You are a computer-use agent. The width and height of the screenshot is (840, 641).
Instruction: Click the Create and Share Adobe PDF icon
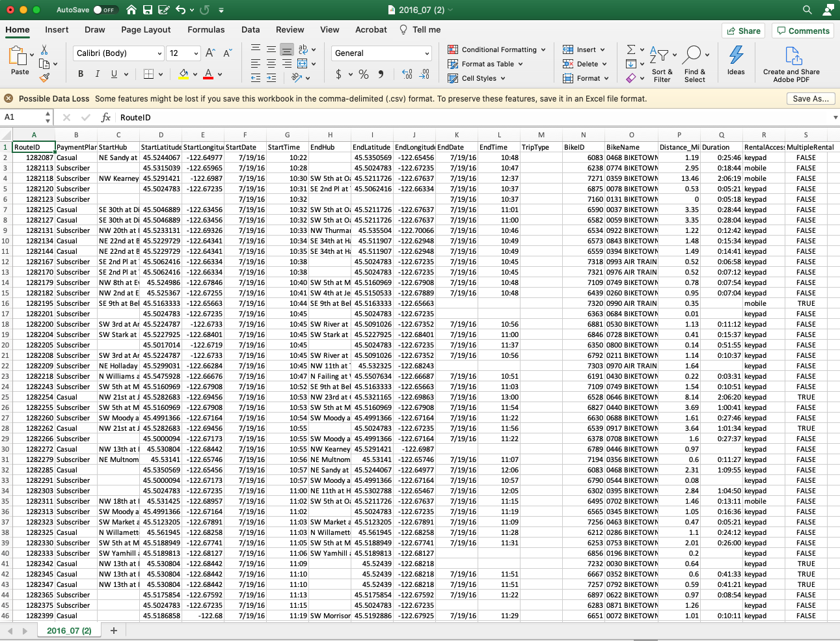click(791, 57)
